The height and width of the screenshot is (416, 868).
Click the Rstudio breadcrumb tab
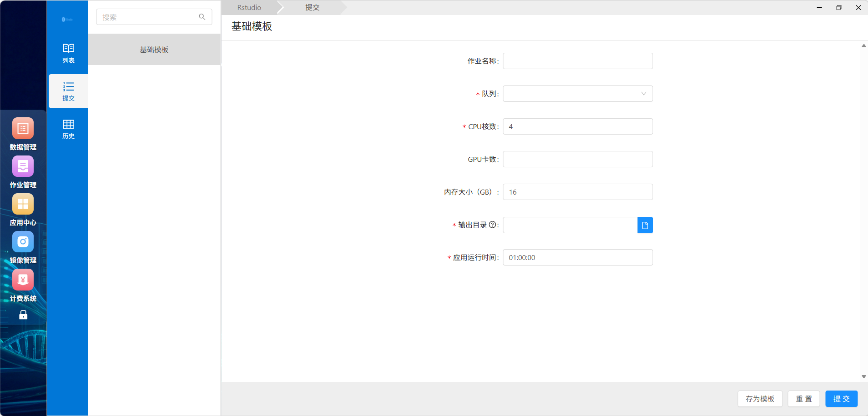click(x=249, y=7)
